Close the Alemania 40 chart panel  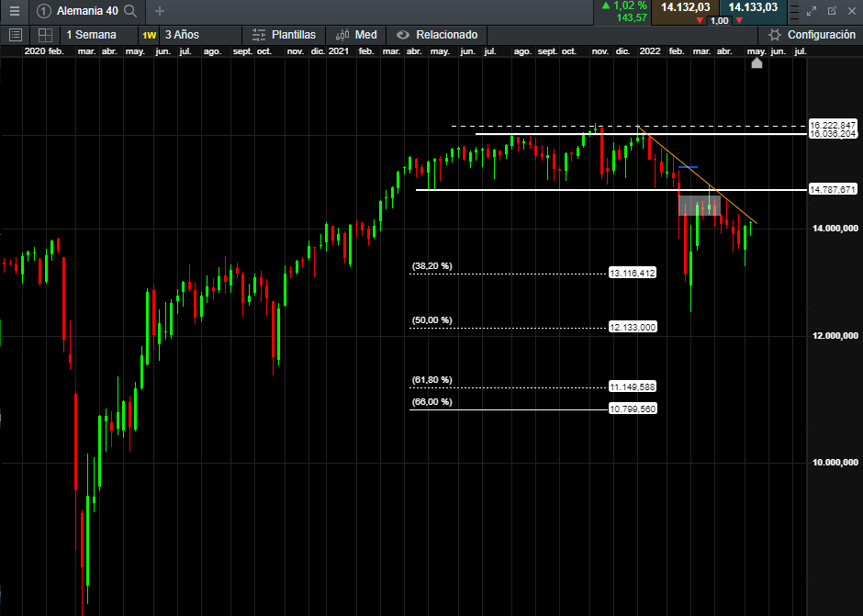pyautogui.click(x=851, y=11)
